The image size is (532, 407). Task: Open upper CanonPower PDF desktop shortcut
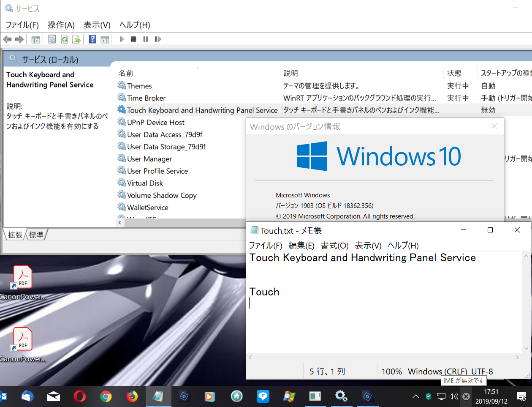23,282
